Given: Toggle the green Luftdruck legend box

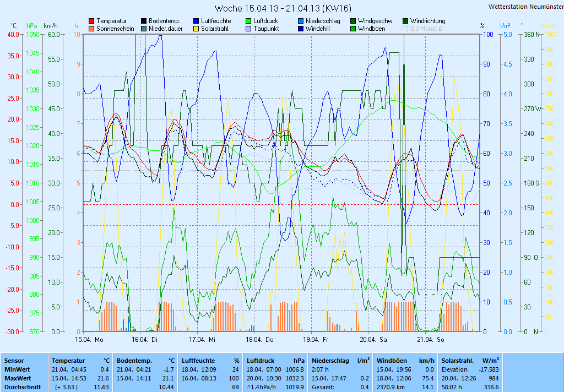Looking at the screenshot, I should coord(248,21).
